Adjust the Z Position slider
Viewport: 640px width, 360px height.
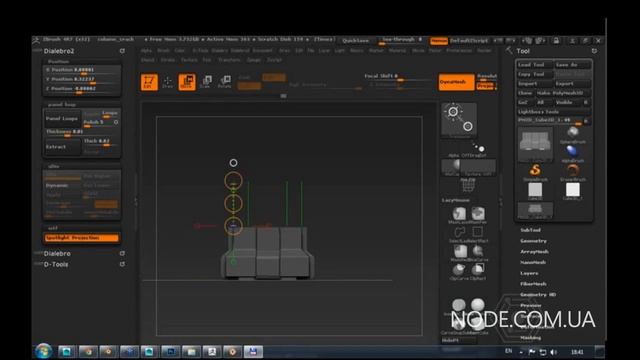[82, 89]
